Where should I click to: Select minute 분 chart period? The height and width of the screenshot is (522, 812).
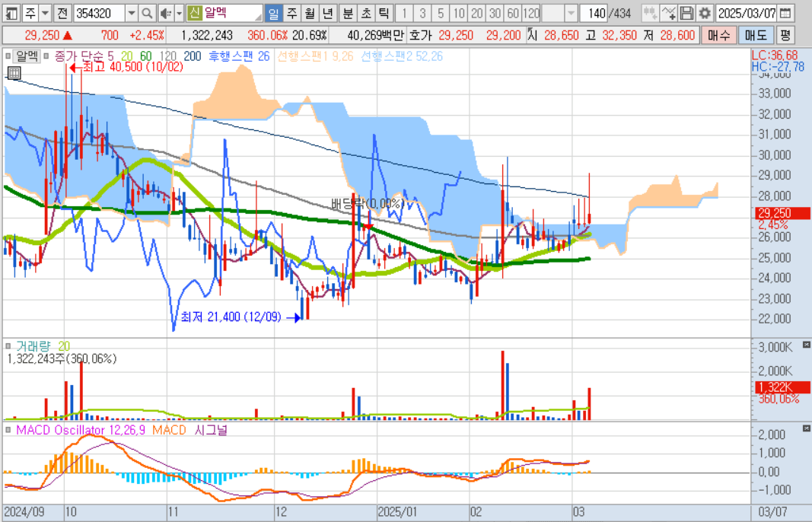pos(348,13)
